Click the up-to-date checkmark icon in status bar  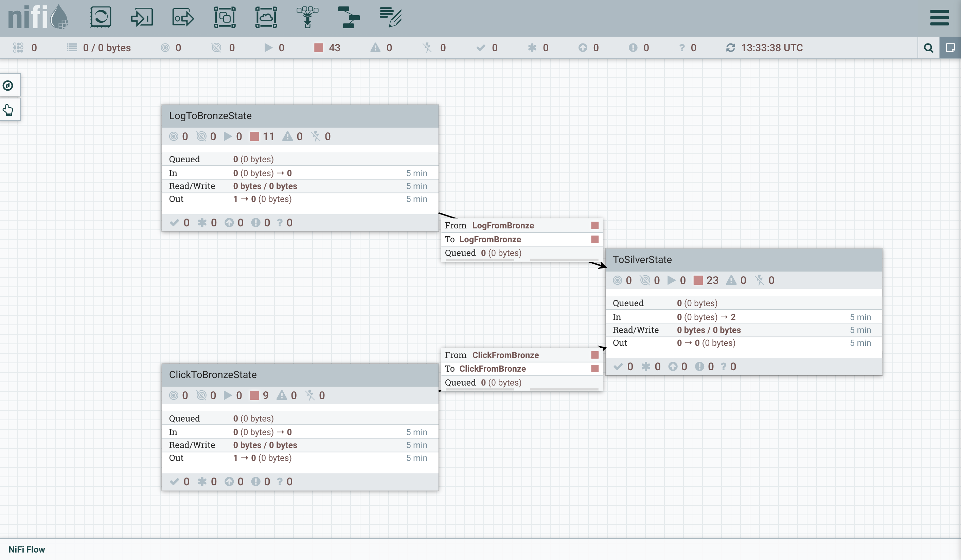[481, 48]
